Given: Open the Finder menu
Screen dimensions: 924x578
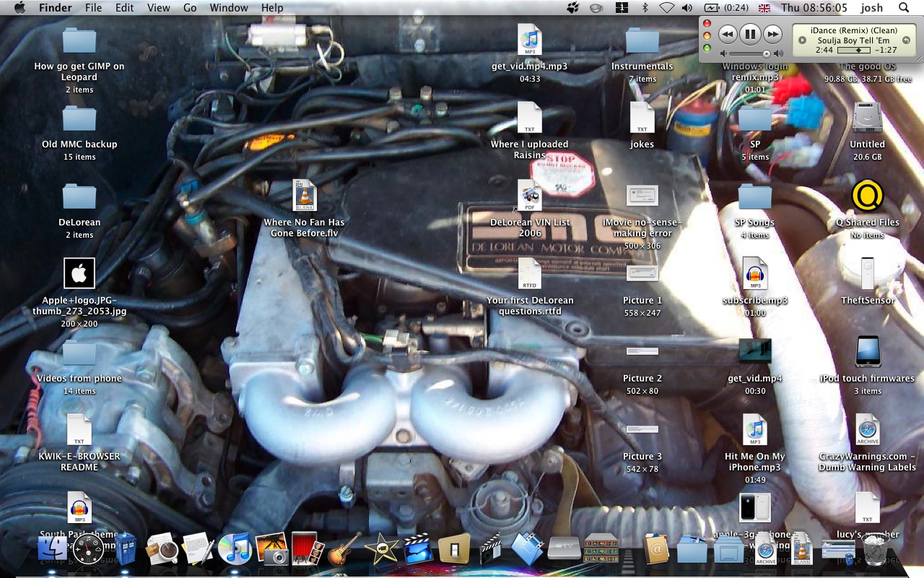Looking at the screenshot, I should (x=55, y=8).
